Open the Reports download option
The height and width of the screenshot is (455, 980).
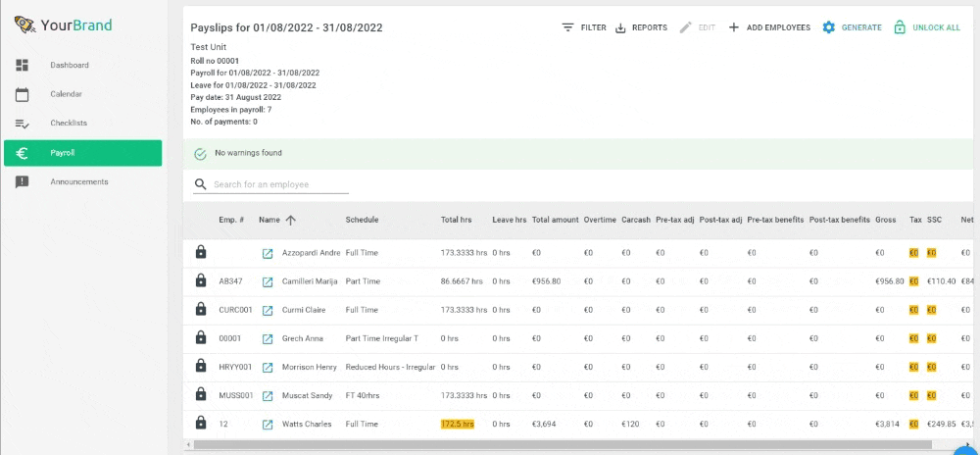coord(641,27)
